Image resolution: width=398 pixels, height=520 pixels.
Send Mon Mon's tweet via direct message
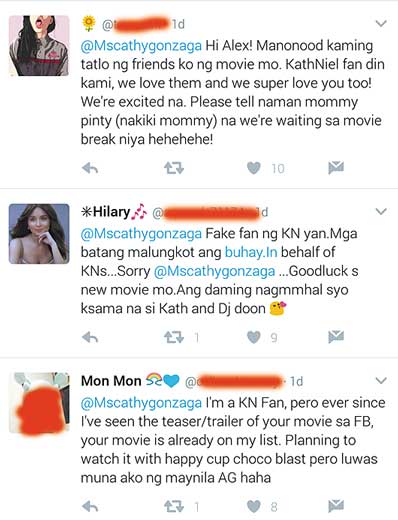pos(336,506)
